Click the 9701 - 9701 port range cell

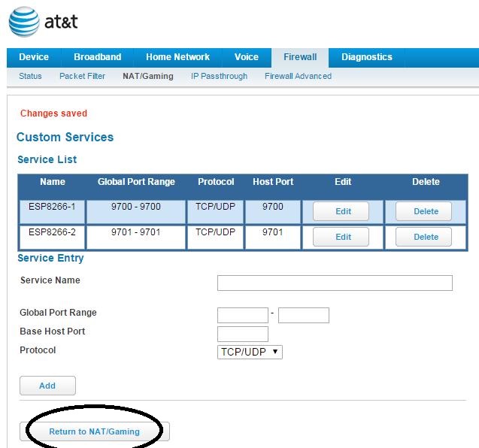tap(136, 238)
